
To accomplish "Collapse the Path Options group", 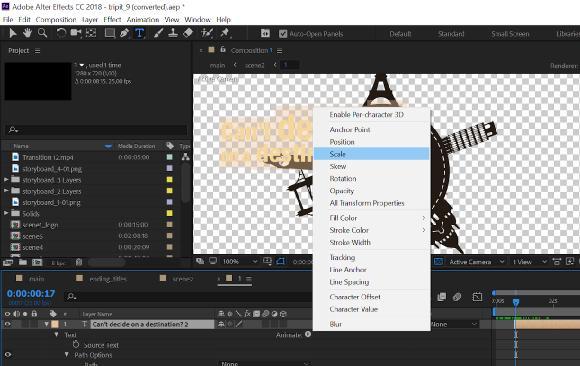I will click(x=67, y=355).
